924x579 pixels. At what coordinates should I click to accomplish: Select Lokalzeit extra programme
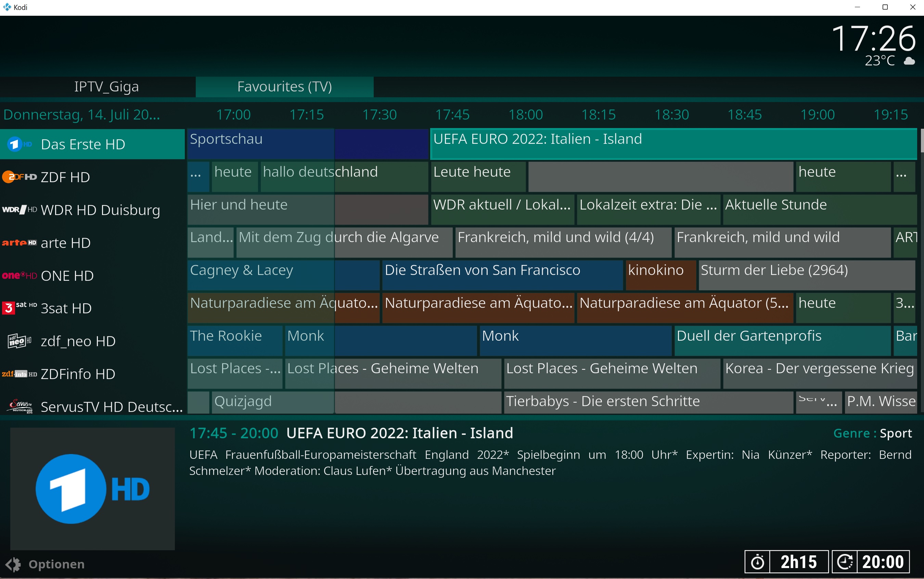[x=649, y=210]
